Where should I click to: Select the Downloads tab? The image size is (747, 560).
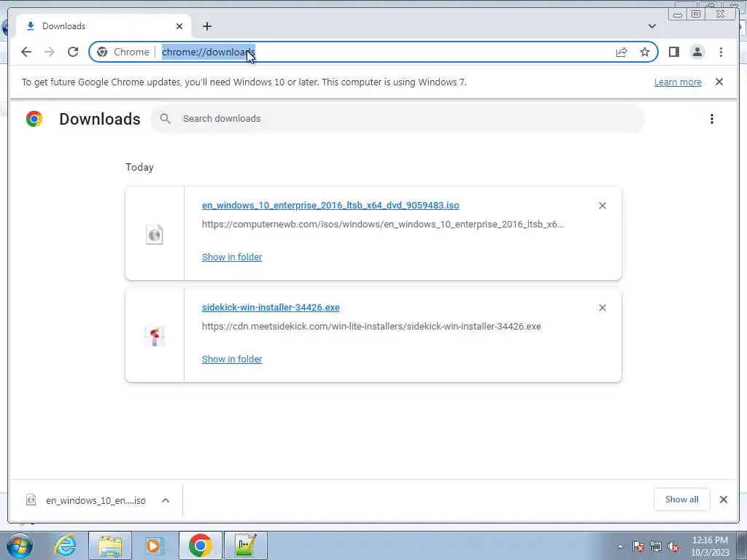(104, 26)
